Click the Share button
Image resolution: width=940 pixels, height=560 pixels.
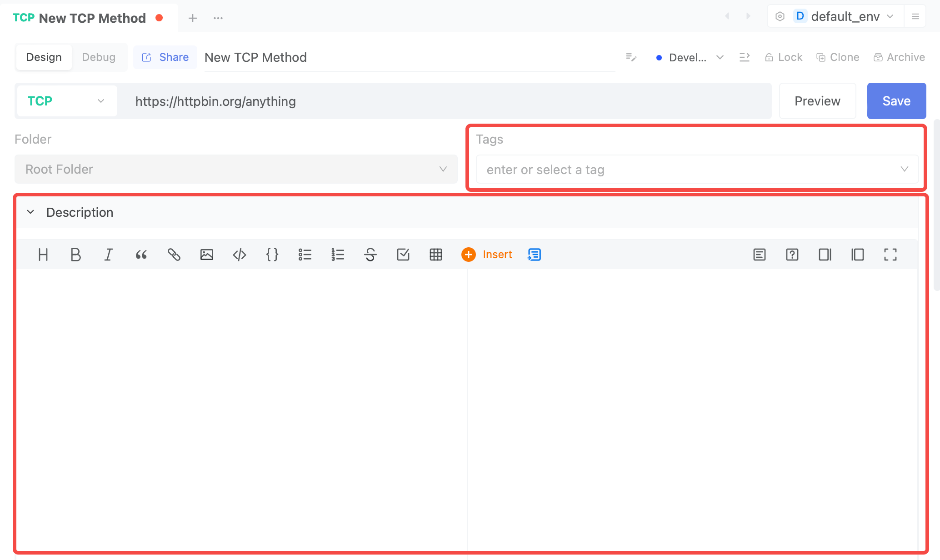tap(165, 57)
